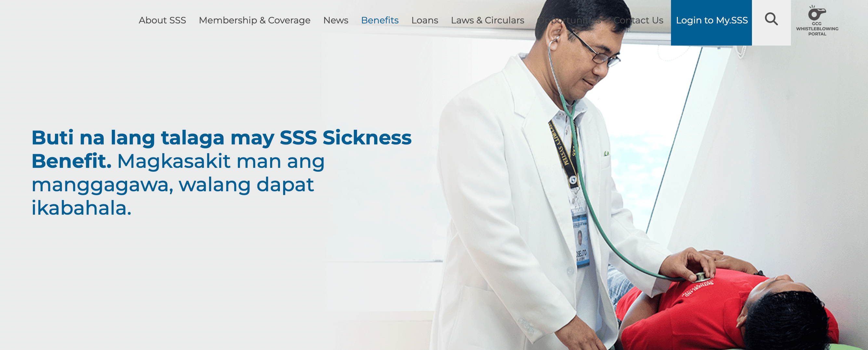Open the search magnifier icon
Image resolution: width=868 pixels, height=350 pixels.
771,19
